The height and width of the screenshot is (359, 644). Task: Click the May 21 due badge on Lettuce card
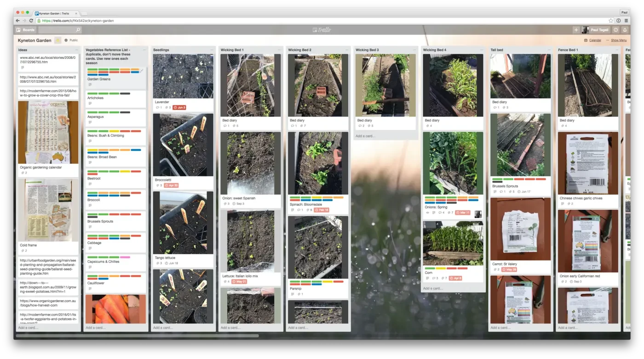pos(239,282)
